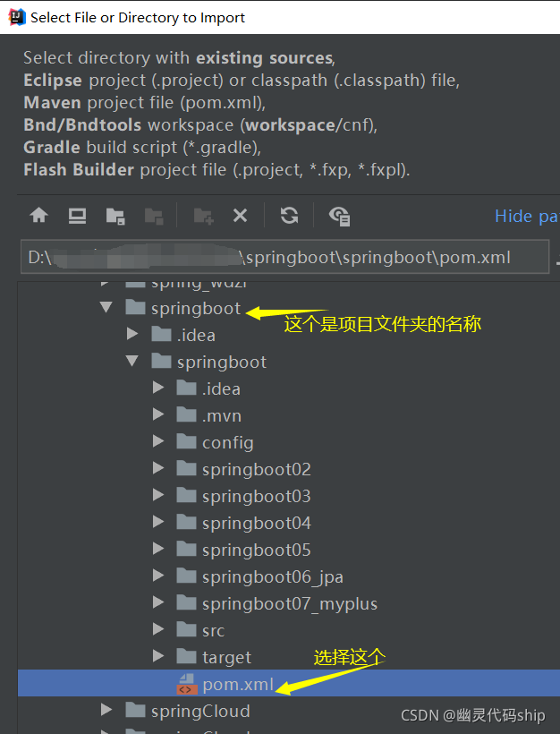Collapse the inner springboot folder
The width and height of the screenshot is (560, 734).
tap(132, 361)
